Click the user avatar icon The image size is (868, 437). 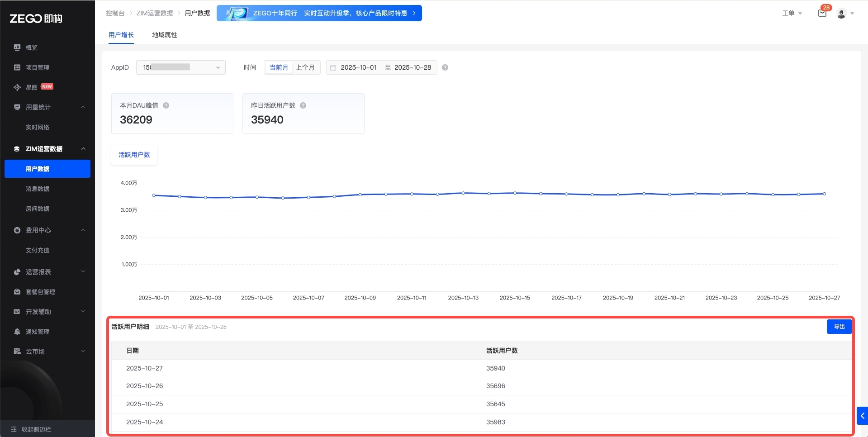click(841, 14)
